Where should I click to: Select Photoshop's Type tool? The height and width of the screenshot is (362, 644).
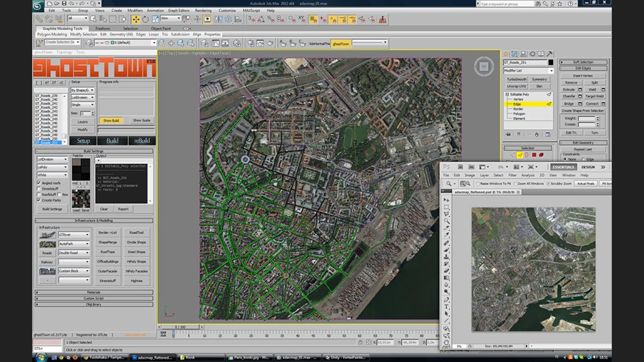click(446, 306)
